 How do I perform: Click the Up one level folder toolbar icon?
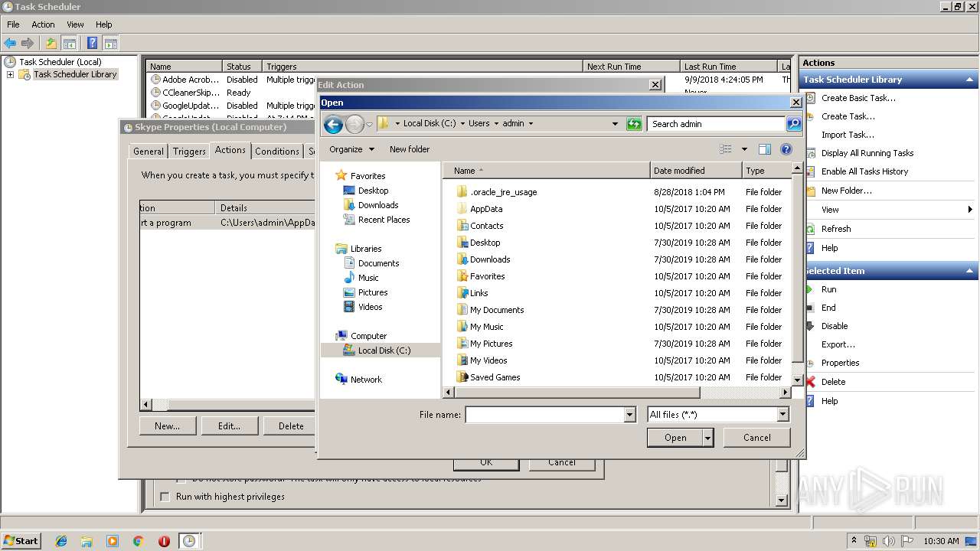tap(51, 44)
